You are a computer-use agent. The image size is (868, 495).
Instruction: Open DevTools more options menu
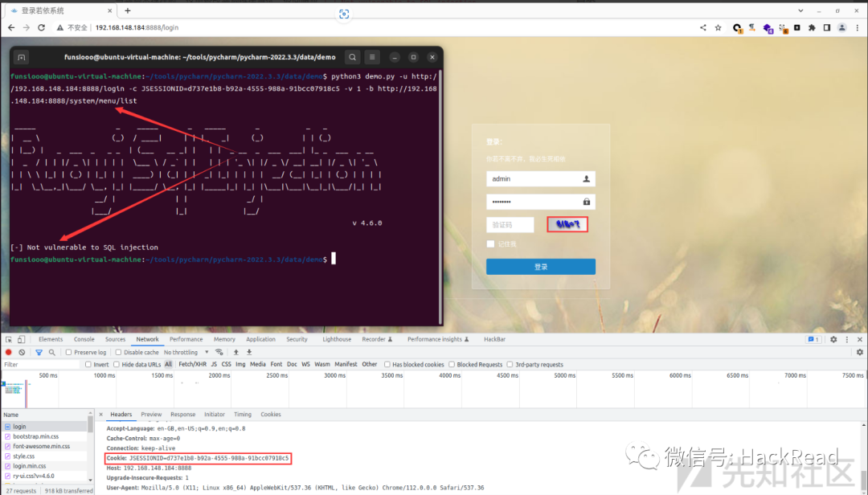(x=847, y=339)
